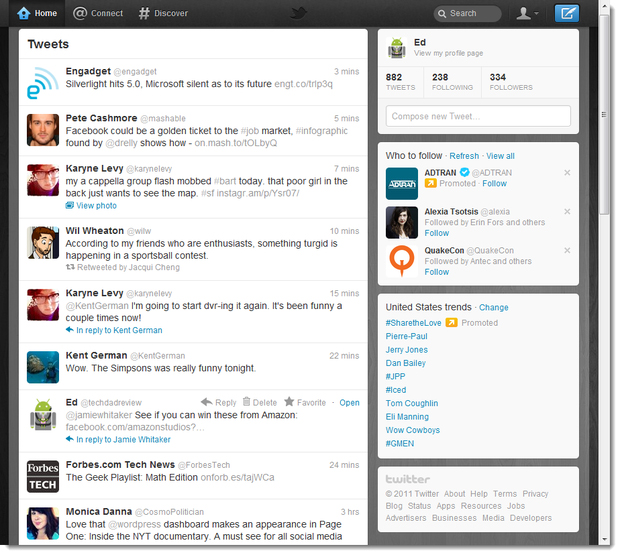
Task: Click the browser vertical scrollbar thumb
Action: [604, 115]
